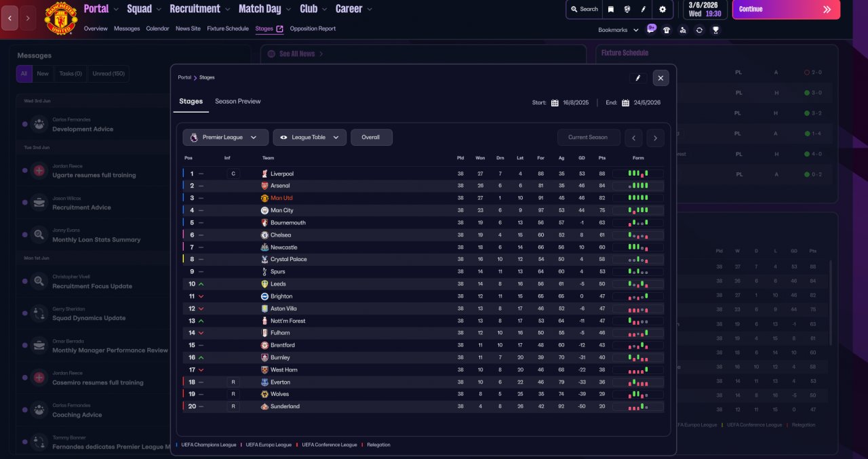This screenshot has height=459, width=868.
Task: Click the date and time display 3/6/2026
Action: click(x=705, y=9)
